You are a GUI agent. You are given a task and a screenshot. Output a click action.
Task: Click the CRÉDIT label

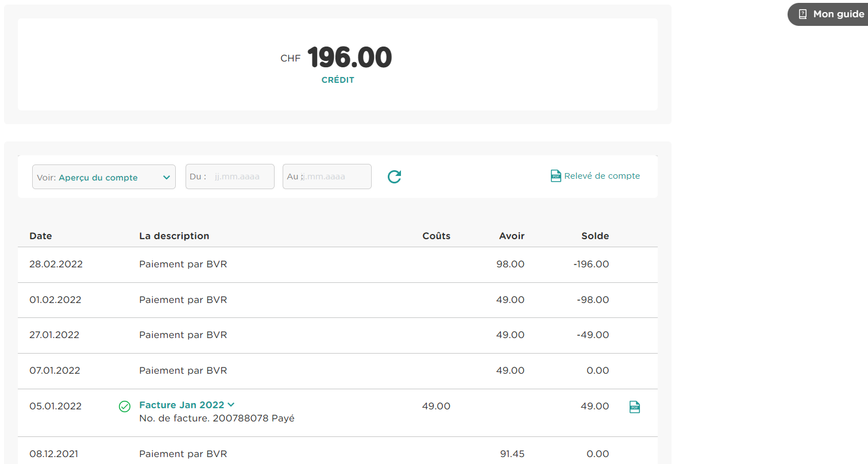click(x=338, y=80)
